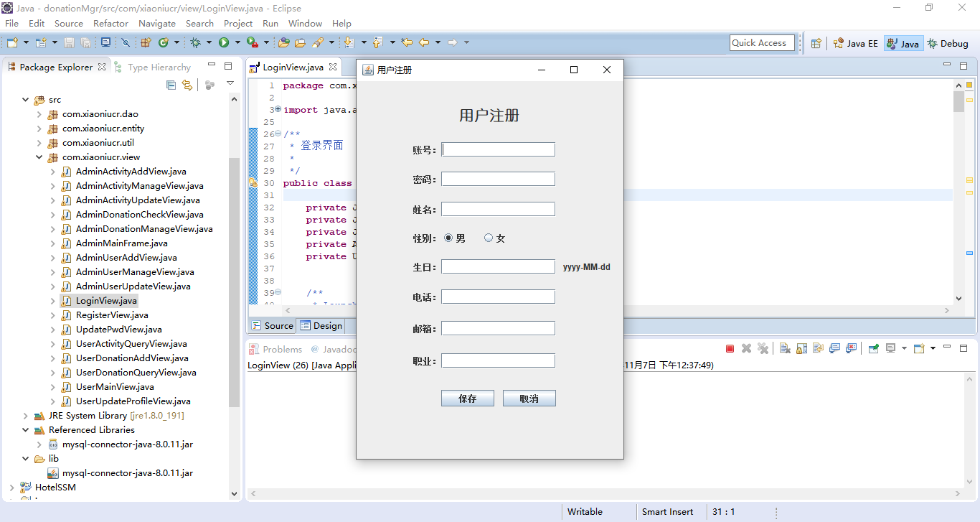
Task: Go back with the yellow Back arrow
Action: coord(424,42)
